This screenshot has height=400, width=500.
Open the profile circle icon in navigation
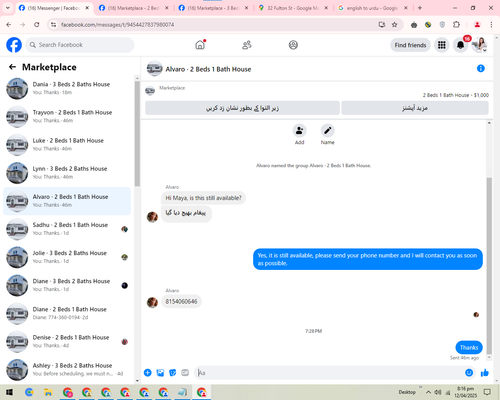tap(293, 45)
